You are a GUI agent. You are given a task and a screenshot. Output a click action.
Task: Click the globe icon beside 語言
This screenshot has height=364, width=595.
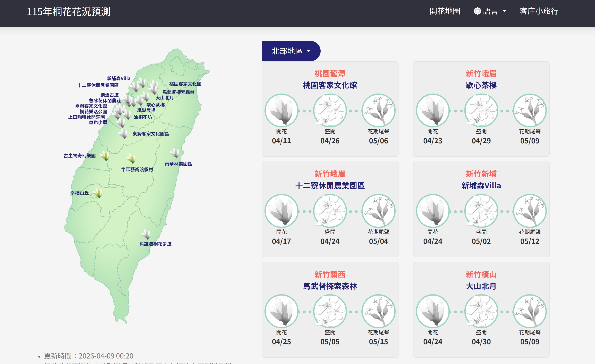(x=477, y=11)
